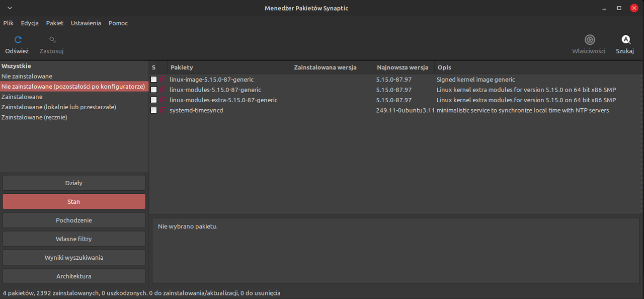Mark checkbox for linux-modules-5.15.0-87-generic
This screenshot has height=299, width=644.
154,90
